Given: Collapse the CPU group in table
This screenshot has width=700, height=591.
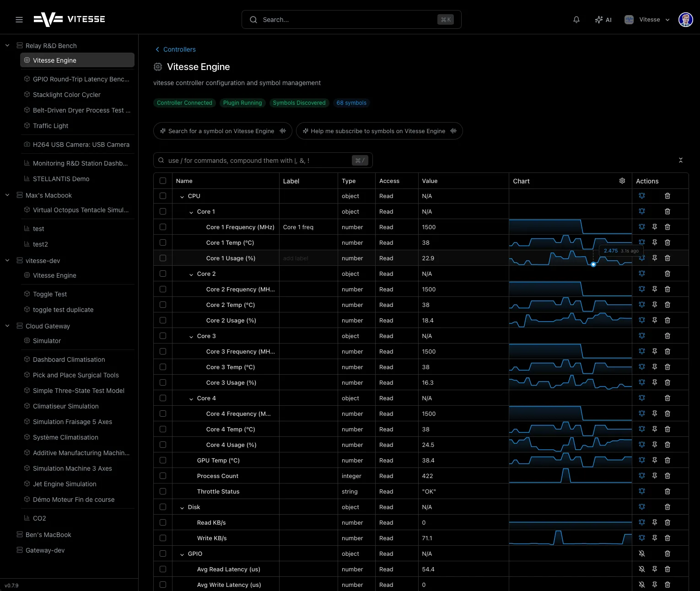Looking at the screenshot, I should coord(182,196).
